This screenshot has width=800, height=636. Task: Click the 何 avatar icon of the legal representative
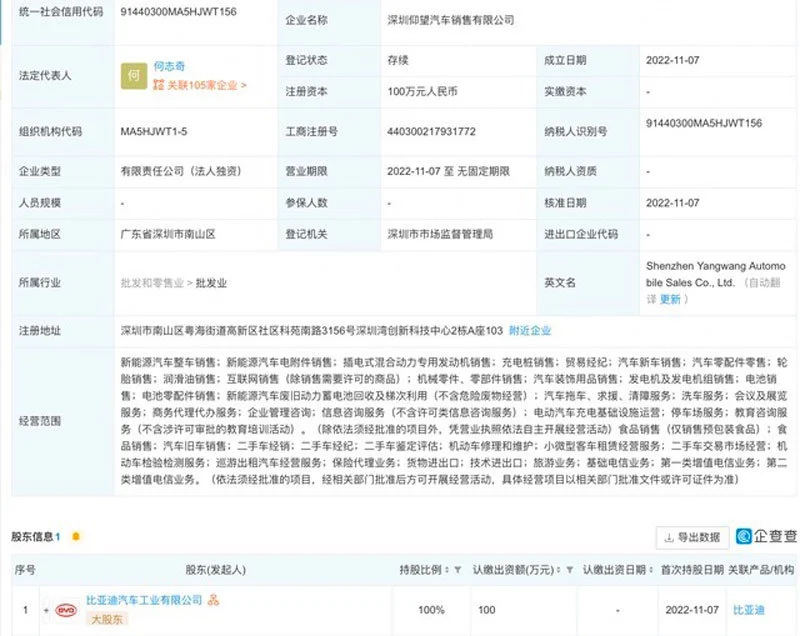point(134,76)
